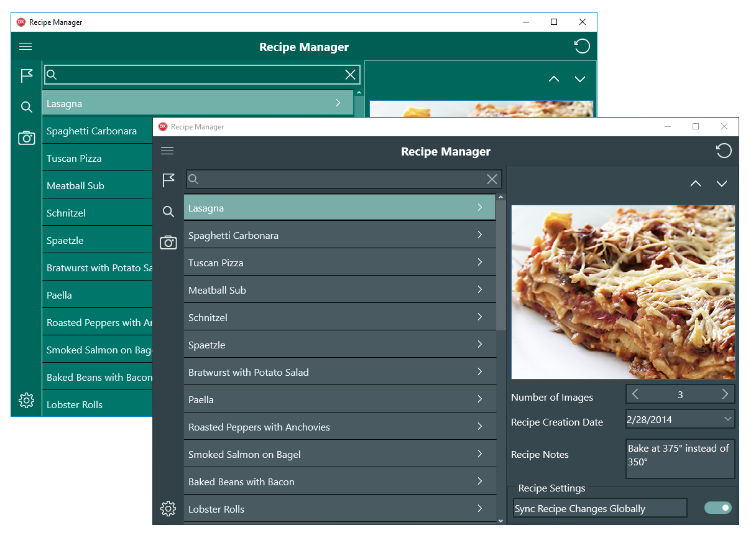Screen dimensions: 756x545
Task: Open Recipe Creation Date dropdown
Action: coord(728,419)
